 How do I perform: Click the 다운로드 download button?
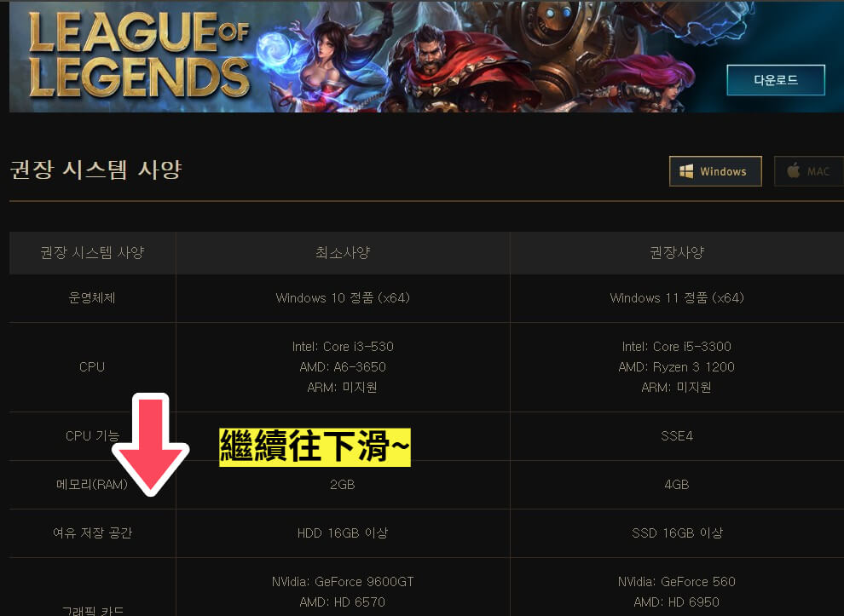[776, 80]
